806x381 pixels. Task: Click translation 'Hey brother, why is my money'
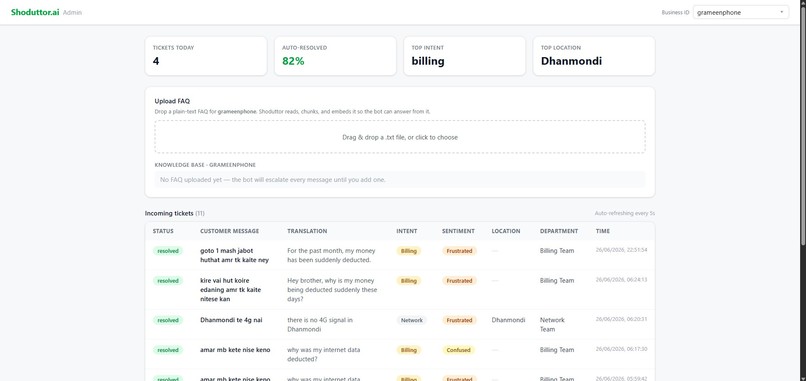tap(332, 290)
